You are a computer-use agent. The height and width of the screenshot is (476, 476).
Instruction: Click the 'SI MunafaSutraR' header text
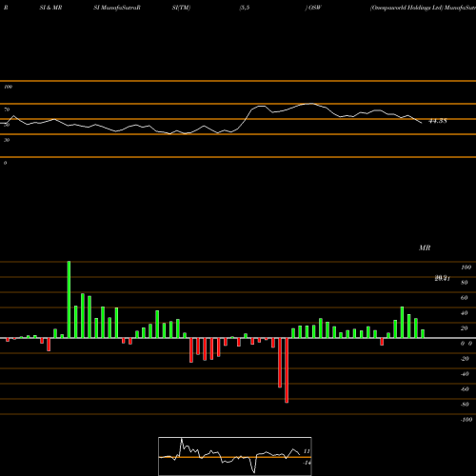pyautogui.click(x=117, y=8)
